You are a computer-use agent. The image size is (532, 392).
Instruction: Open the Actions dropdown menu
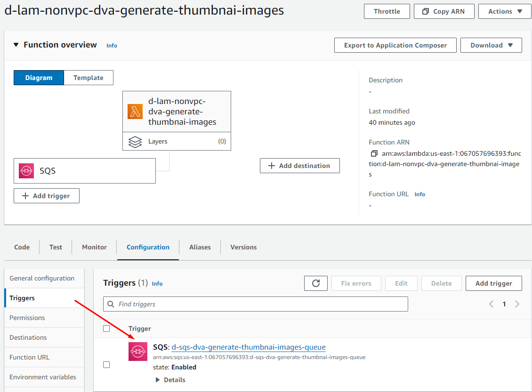coord(505,11)
